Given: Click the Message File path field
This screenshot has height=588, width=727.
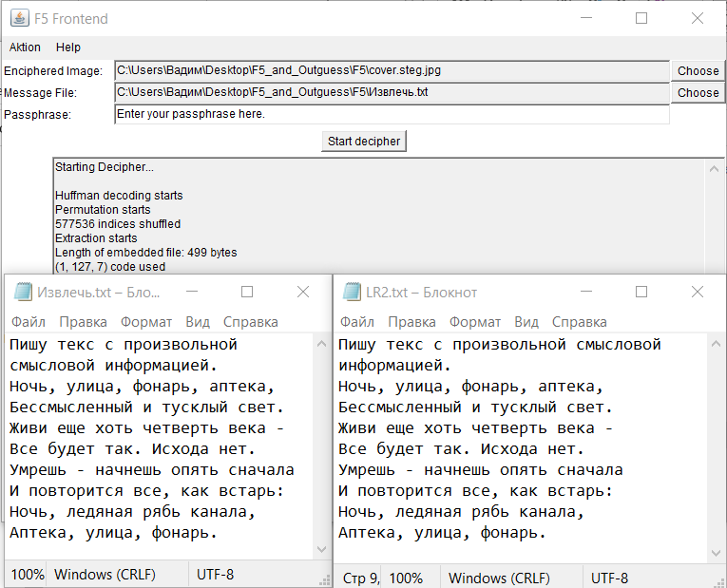Looking at the screenshot, I should click(392, 92).
